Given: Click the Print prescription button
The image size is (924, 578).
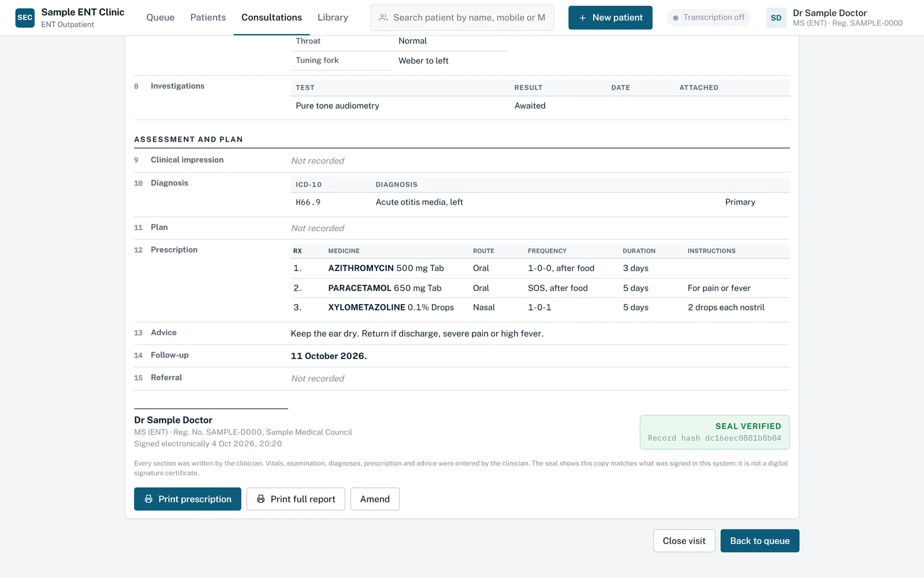Looking at the screenshot, I should tap(188, 499).
